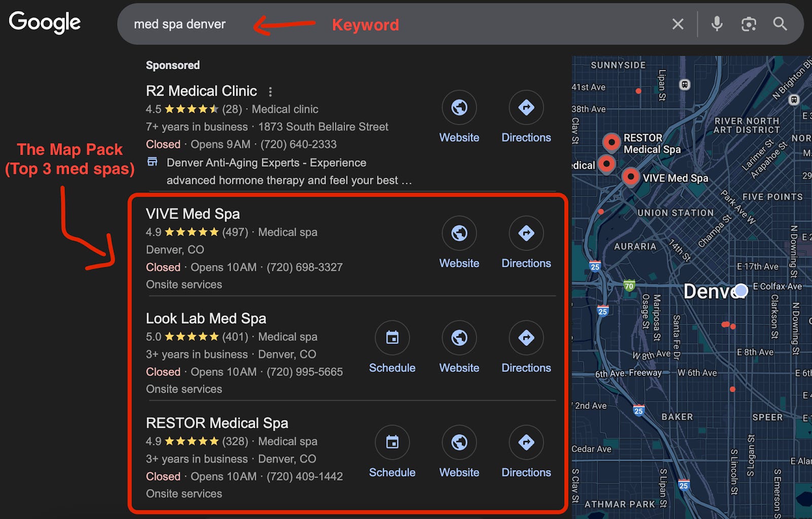This screenshot has width=812, height=519.
Task: Click the blue current-location dot on the map
Action: click(741, 290)
